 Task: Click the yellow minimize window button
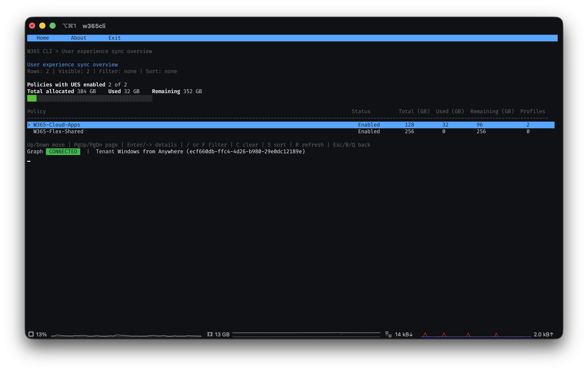point(42,26)
